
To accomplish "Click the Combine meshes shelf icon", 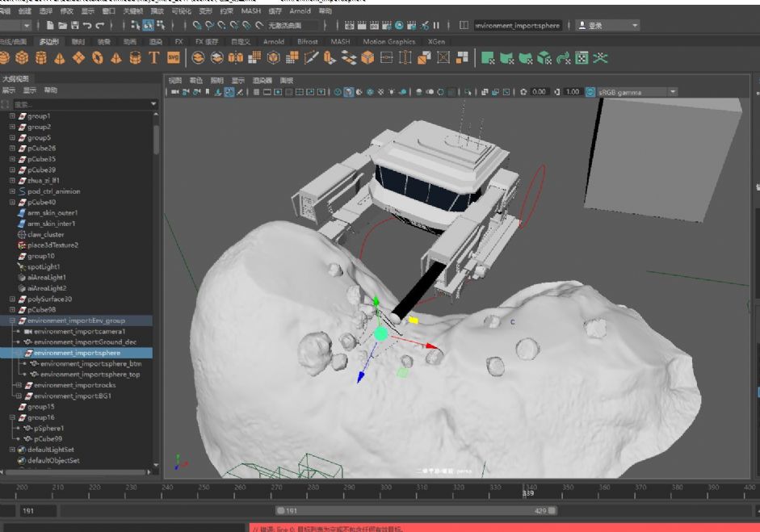I will click(x=198, y=58).
